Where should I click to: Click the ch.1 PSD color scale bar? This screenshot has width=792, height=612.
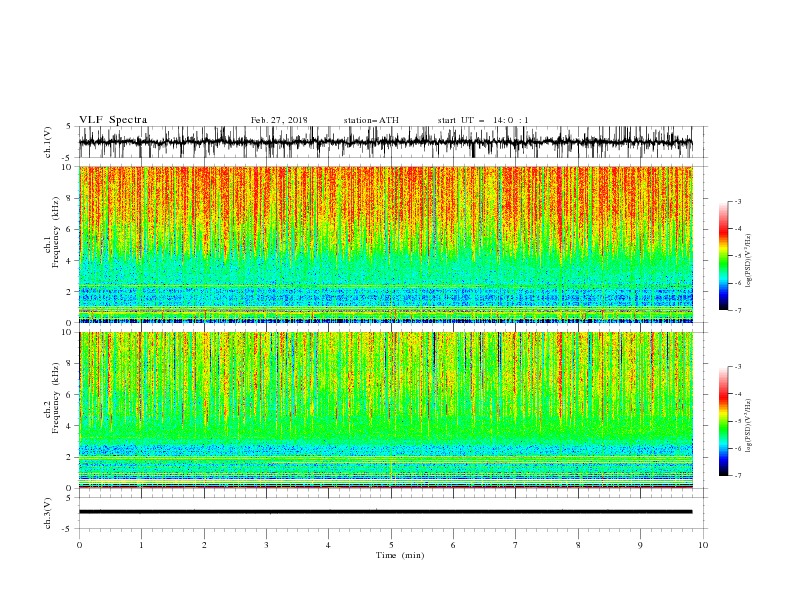[723, 255]
